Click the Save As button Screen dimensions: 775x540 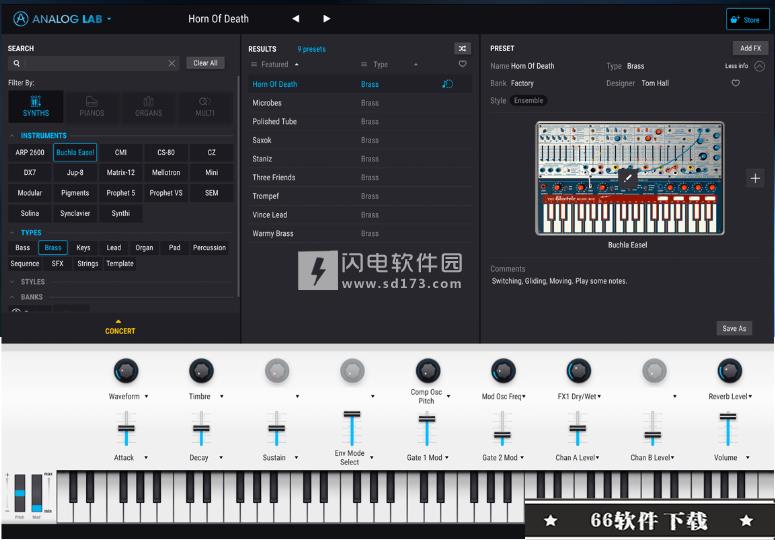(x=734, y=328)
